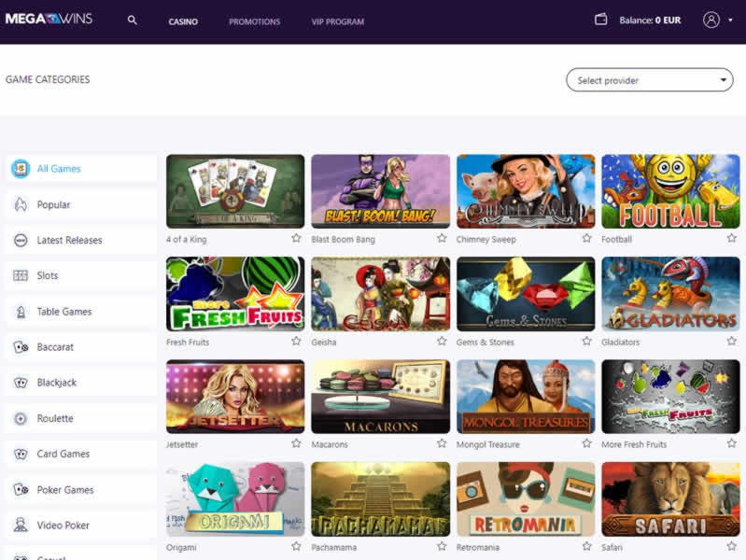
Task: Launch the Fresh Fruits game thumbnail
Action: [x=235, y=294]
